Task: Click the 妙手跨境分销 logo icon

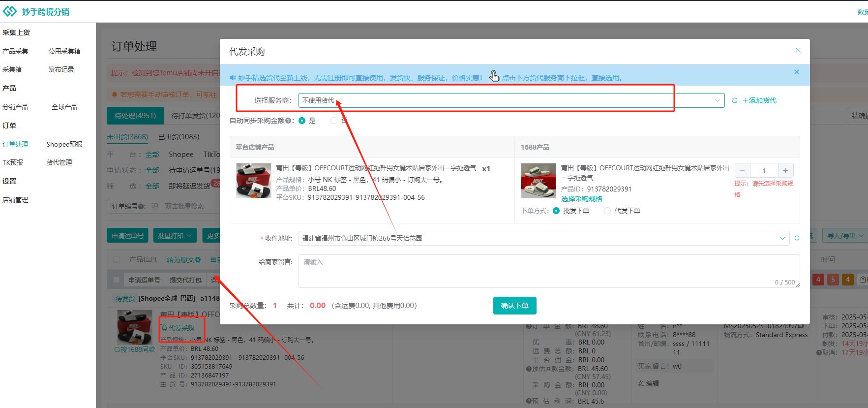Action: coord(10,11)
